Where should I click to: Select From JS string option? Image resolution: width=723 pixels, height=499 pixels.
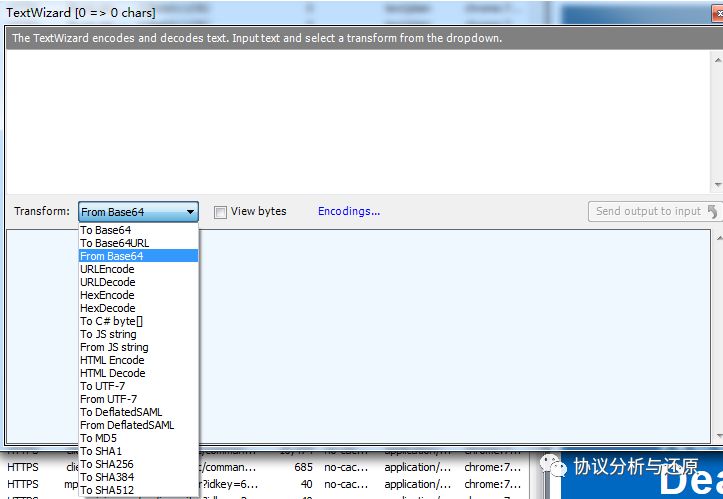(138, 347)
